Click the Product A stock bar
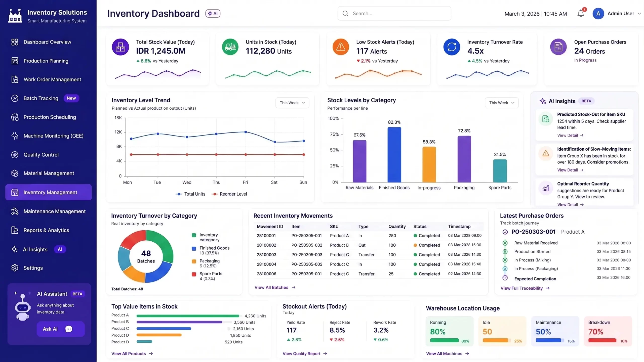 tap(188, 316)
